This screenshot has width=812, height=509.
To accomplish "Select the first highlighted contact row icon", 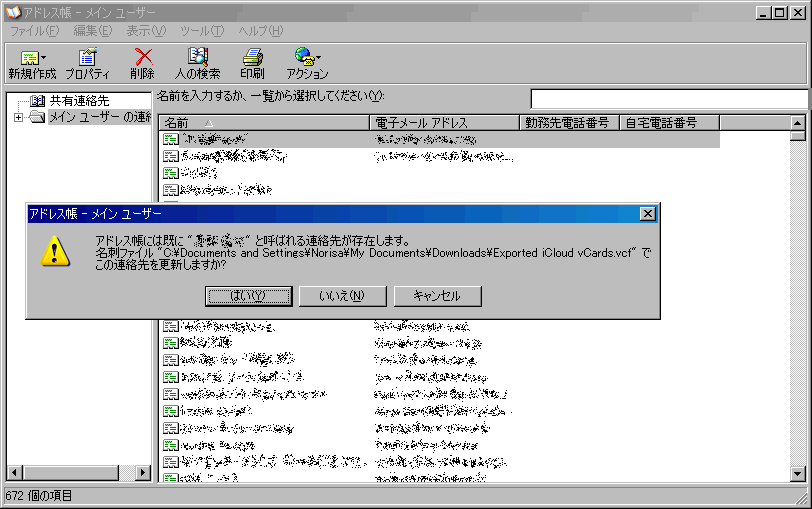I will pos(170,139).
